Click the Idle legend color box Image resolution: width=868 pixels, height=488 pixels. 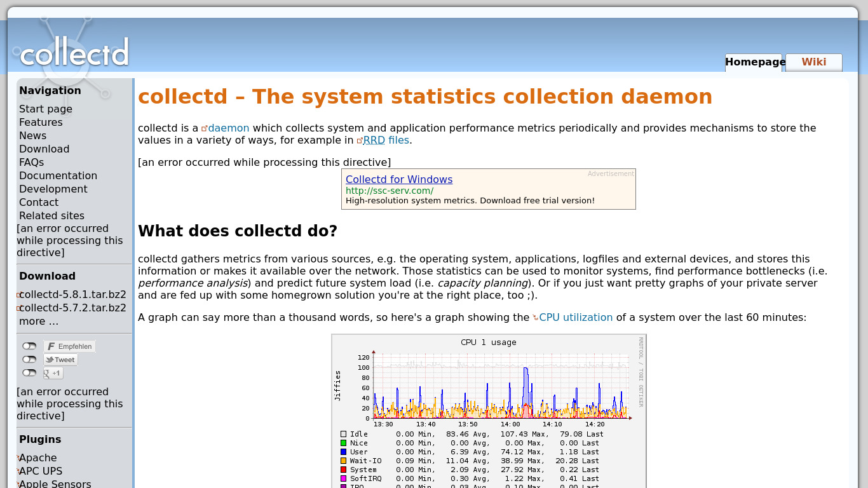tap(344, 434)
